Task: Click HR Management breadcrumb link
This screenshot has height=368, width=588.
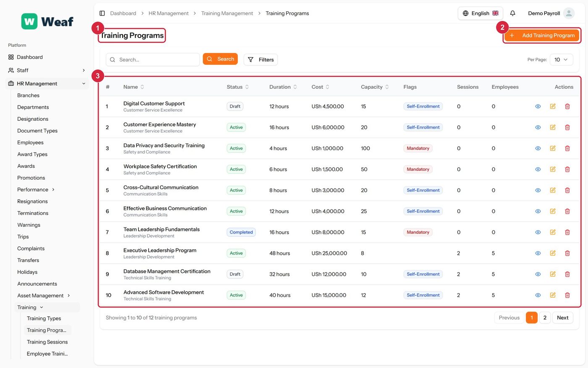Action: 168,13
